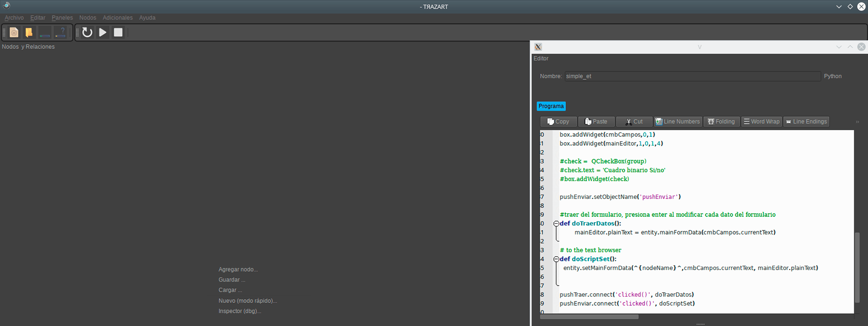Collapse the doScriptSet function fold marker
The height and width of the screenshot is (326, 868).
coord(556,259)
